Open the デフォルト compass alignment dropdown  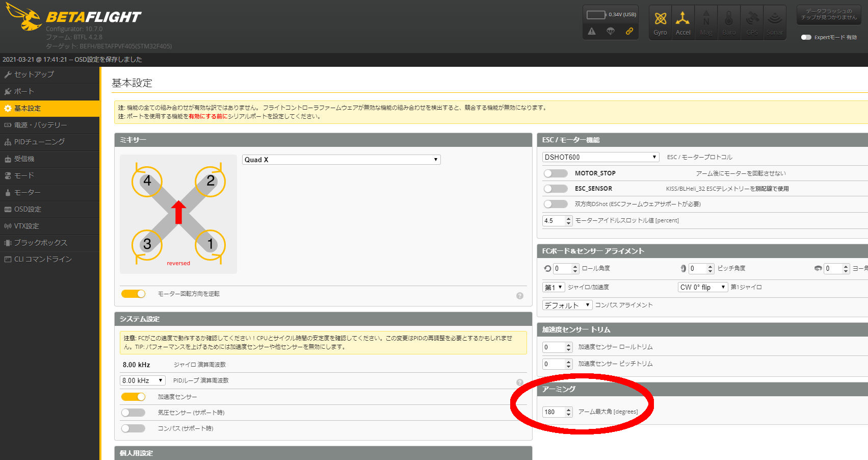[x=567, y=305]
